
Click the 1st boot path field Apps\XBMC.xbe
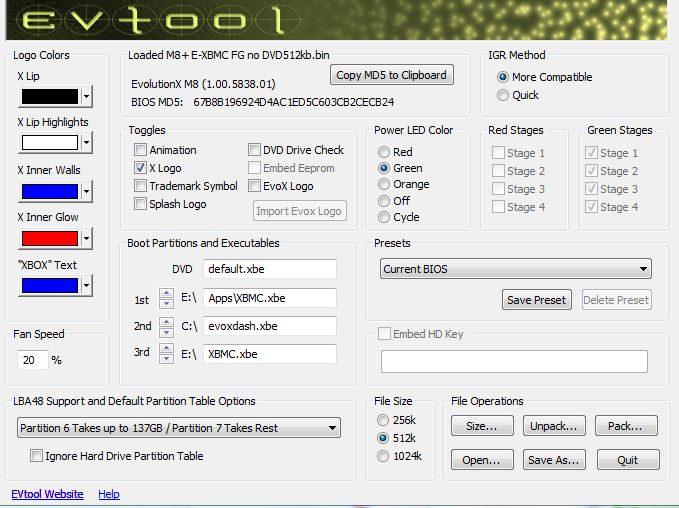(x=270, y=298)
